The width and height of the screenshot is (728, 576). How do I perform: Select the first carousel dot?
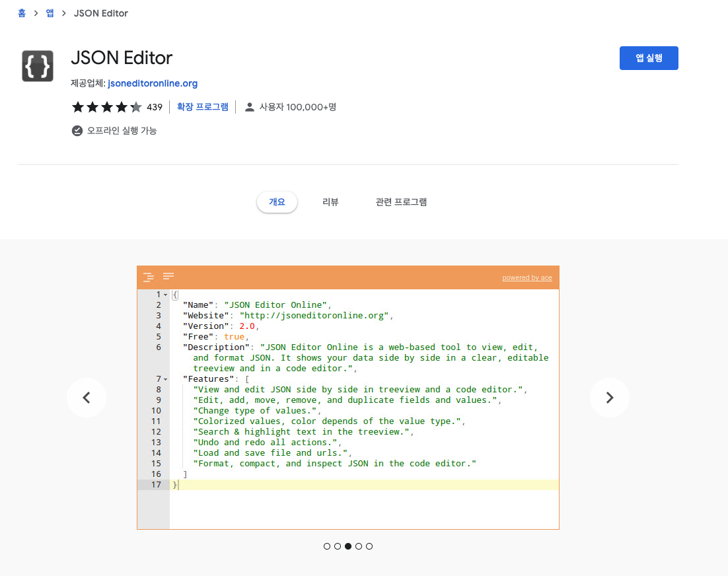[x=327, y=546]
